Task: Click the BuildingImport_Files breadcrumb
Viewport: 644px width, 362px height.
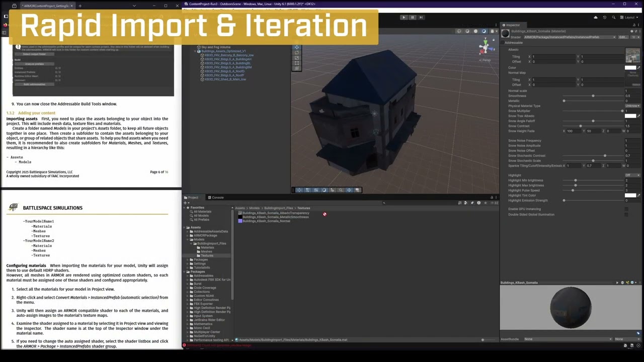Action: [278, 208]
